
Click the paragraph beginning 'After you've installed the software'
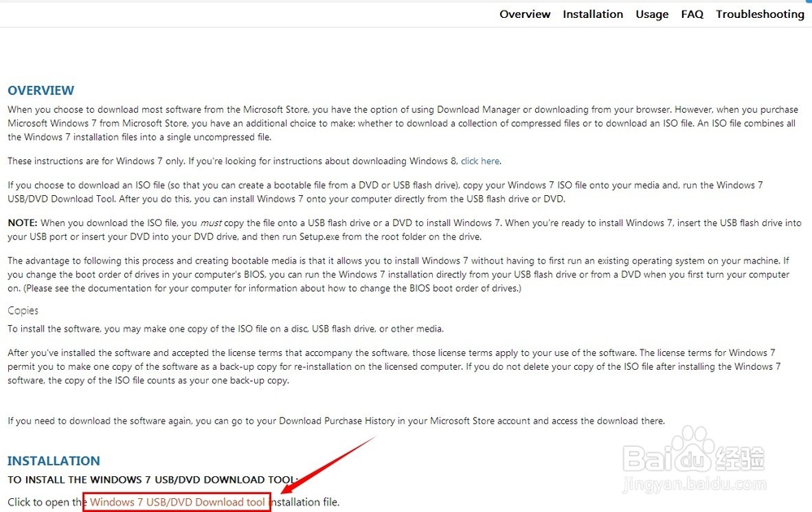tap(394, 367)
